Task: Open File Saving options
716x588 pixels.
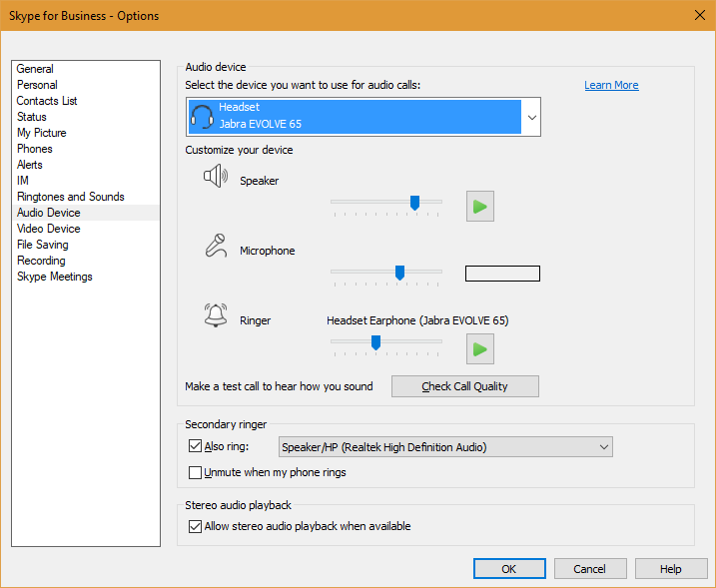Action: click(x=86, y=245)
